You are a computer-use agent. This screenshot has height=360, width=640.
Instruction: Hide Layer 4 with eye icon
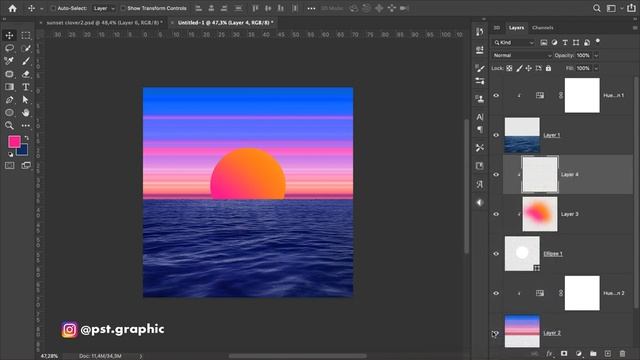point(496,175)
